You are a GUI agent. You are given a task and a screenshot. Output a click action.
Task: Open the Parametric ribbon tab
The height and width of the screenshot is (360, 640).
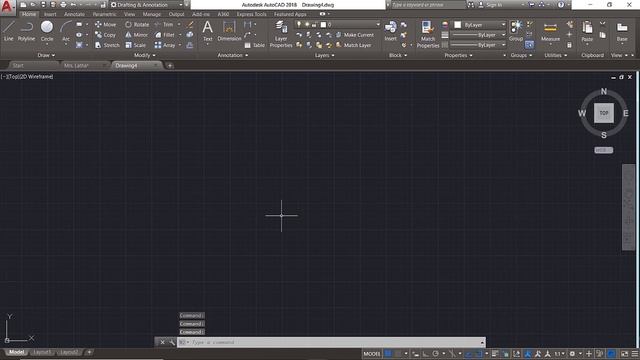coord(104,14)
